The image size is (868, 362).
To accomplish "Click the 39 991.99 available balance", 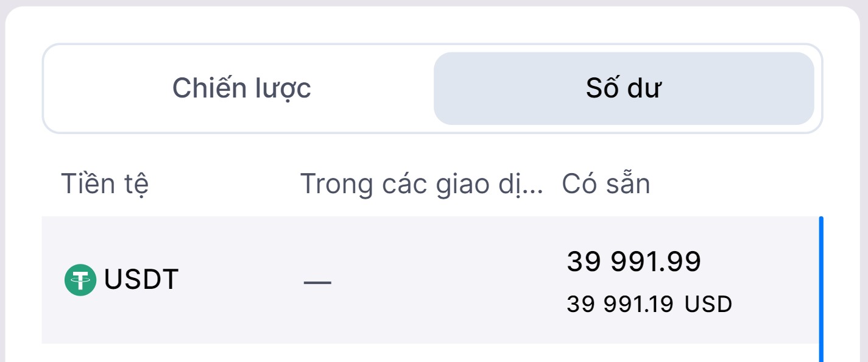I will (x=634, y=262).
